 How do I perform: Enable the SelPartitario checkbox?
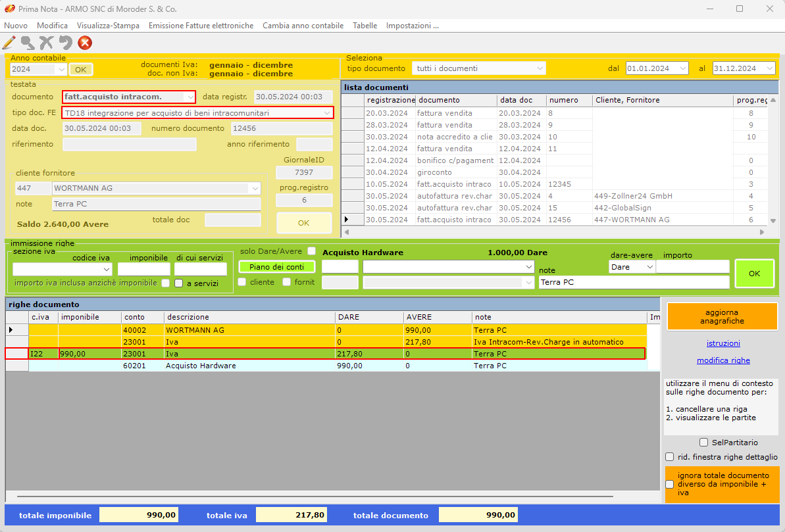703,443
